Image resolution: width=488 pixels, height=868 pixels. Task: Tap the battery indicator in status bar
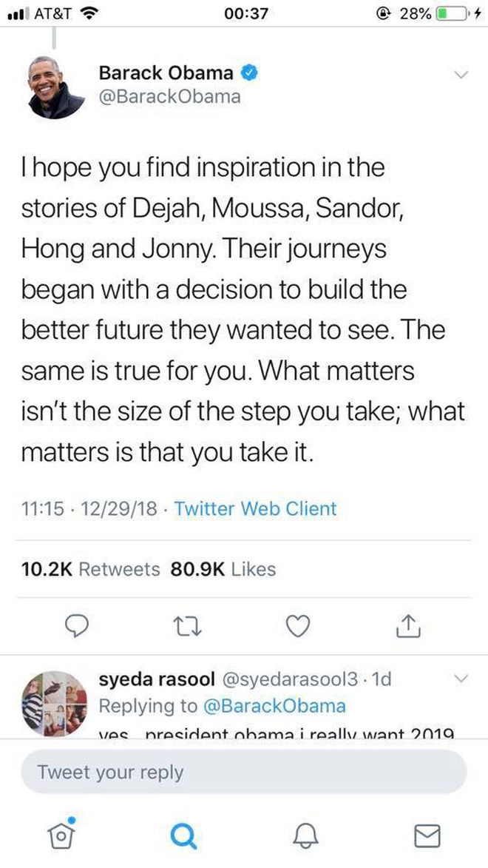pos(453,13)
